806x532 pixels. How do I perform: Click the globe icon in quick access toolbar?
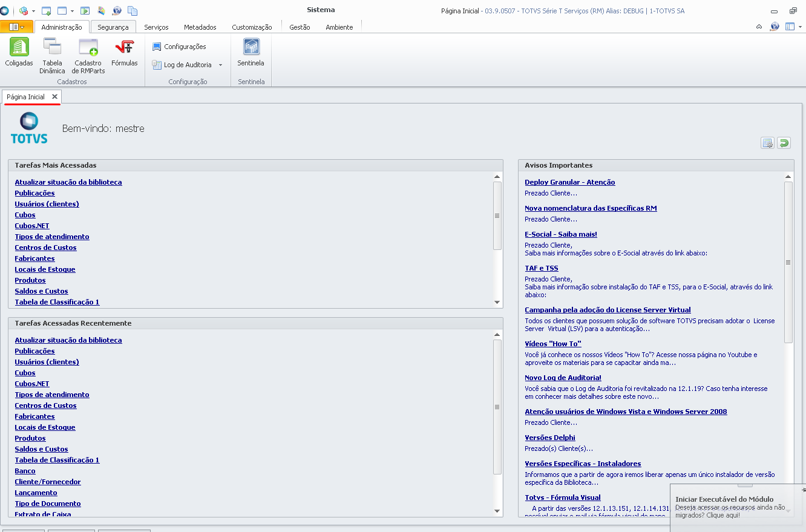click(117, 11)
